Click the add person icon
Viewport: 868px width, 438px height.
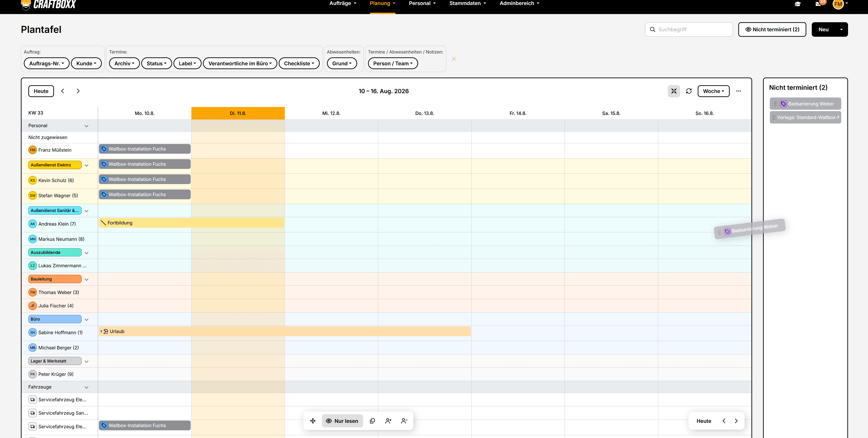click(x=388, y=421)
